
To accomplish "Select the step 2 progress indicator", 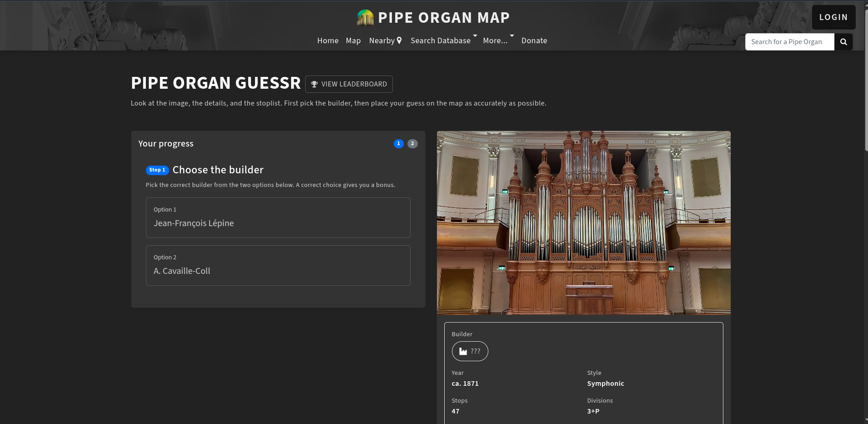I will click(x=412, y=144).
